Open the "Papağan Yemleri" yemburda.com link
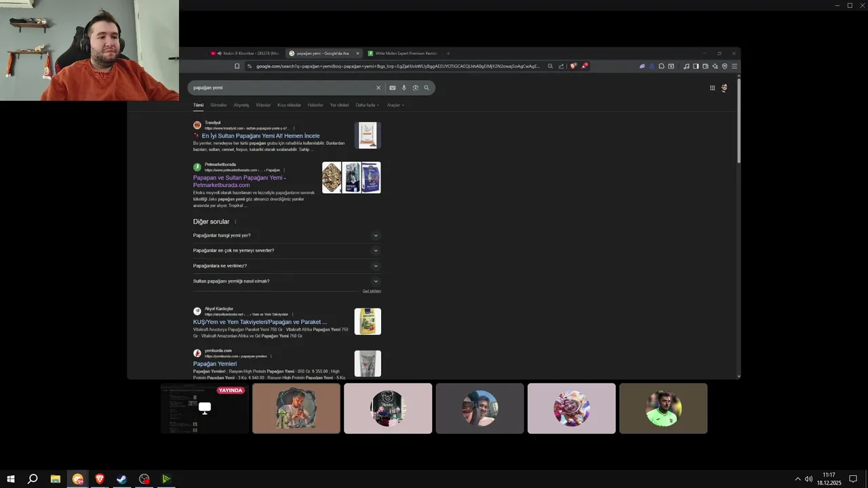 215,364
